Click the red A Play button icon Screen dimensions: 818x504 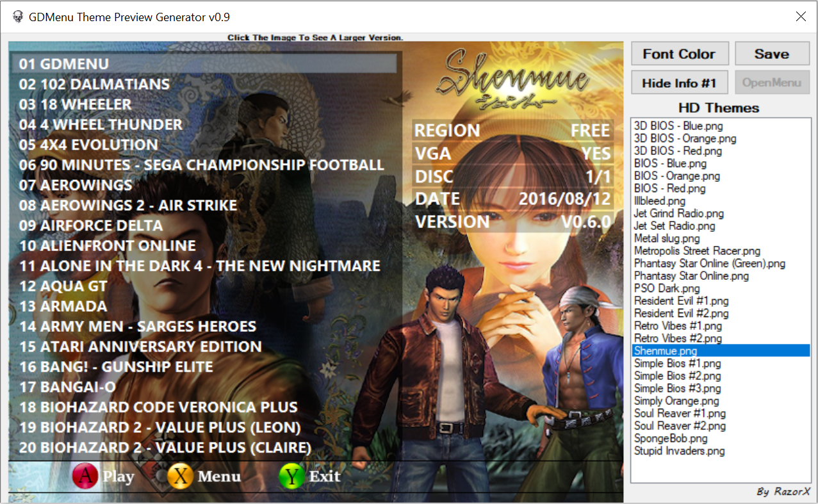pos(85,476)
